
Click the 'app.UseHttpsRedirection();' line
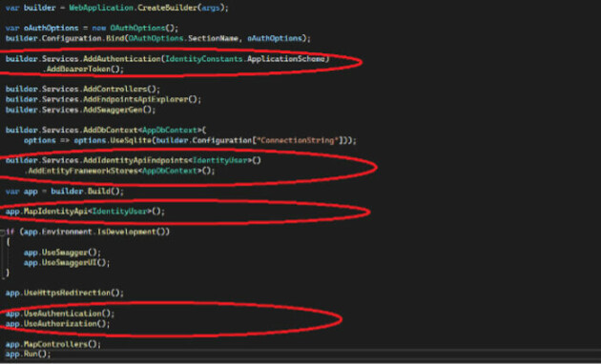click(x=65, y=293)
